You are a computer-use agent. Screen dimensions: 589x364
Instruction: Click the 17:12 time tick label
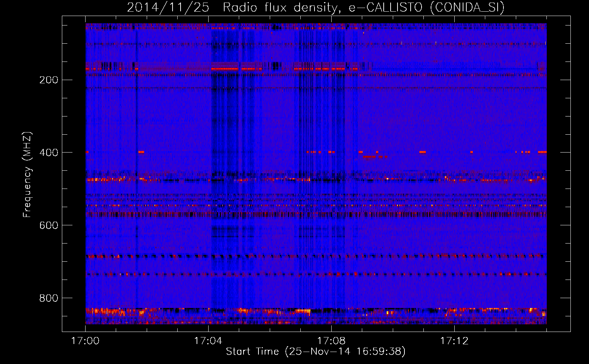pyautogui.click(x=454, y=341)
